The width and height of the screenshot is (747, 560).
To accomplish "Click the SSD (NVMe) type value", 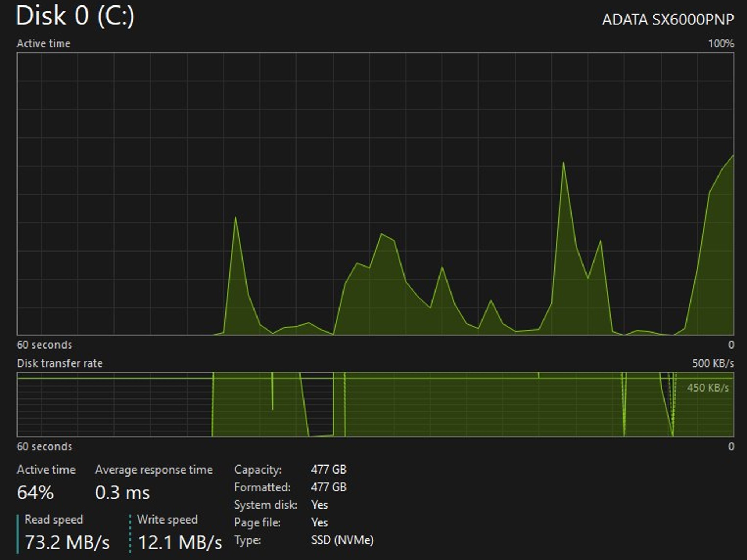I will pyautogui.click(x=342, y=540).
